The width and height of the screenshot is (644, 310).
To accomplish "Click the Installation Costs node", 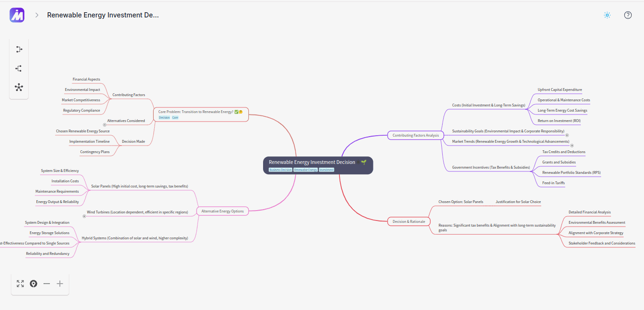I will pyautogui.click(x=65, y=181).
